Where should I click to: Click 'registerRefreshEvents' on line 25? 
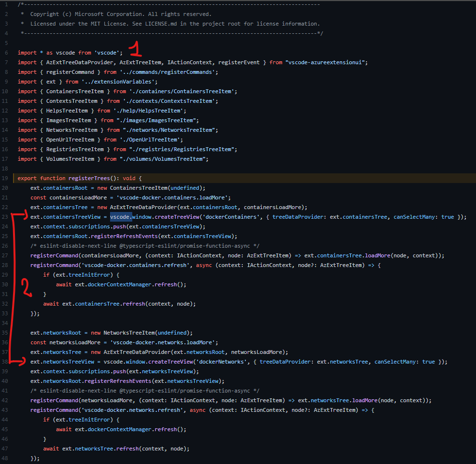[x=124, y=236]
